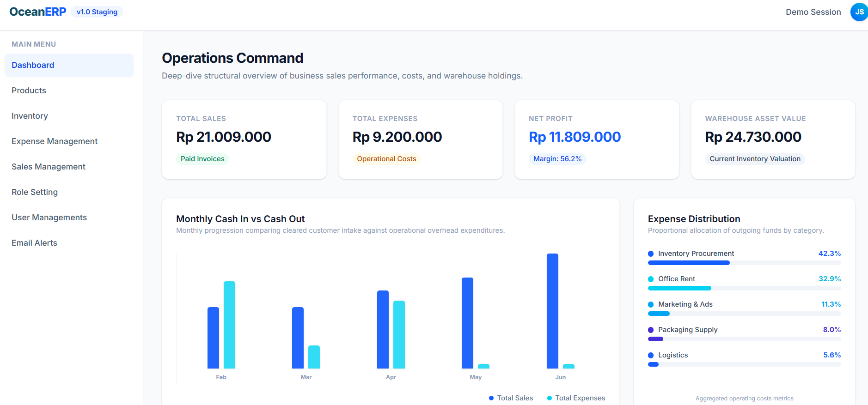This screenshot has height=405, width=868.
Task: Toggle Total Expenses legend item
Action: pos(576,398)
